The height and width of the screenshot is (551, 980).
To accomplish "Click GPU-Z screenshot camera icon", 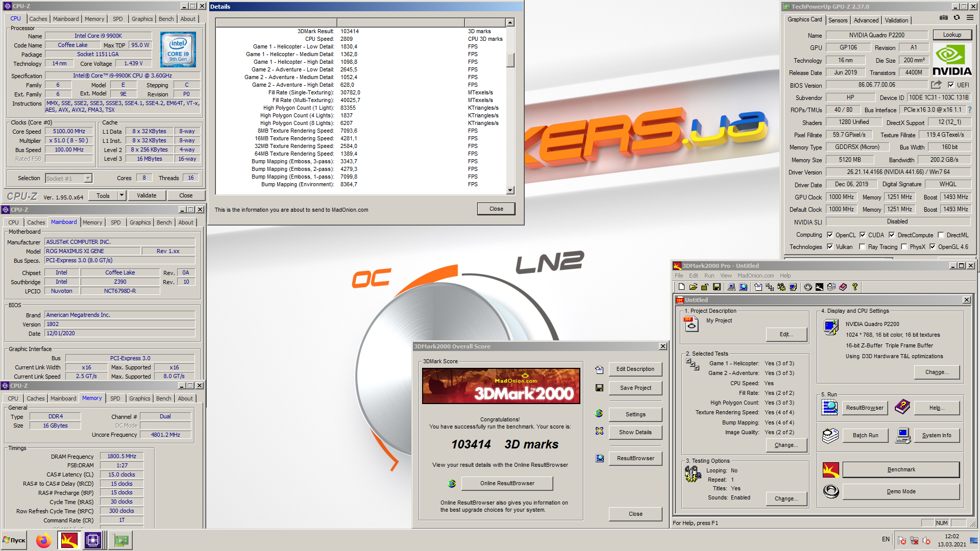I will point(944,18).
